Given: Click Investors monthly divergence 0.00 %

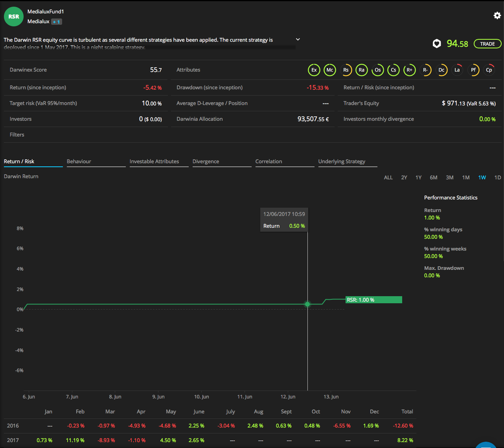Looking at the screenshot, I should tap(487, 119).
